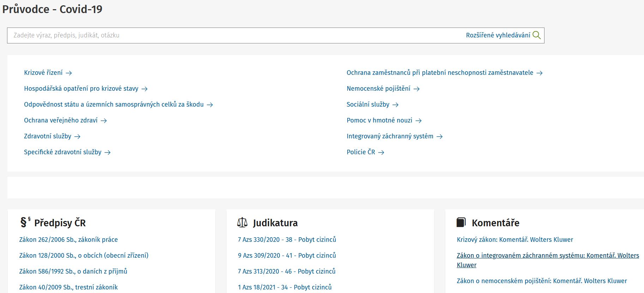Click the arrow after Sociální služby
644x293 pixels.
396,105
